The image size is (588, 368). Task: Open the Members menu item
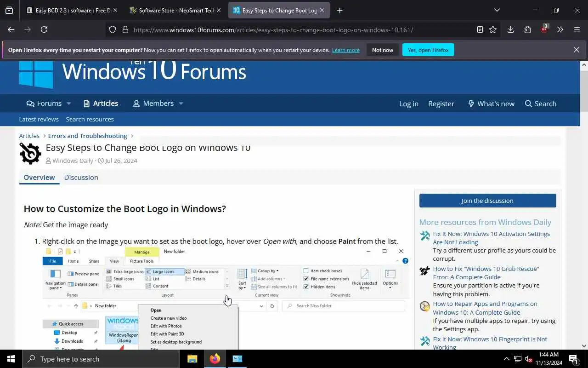153,103
